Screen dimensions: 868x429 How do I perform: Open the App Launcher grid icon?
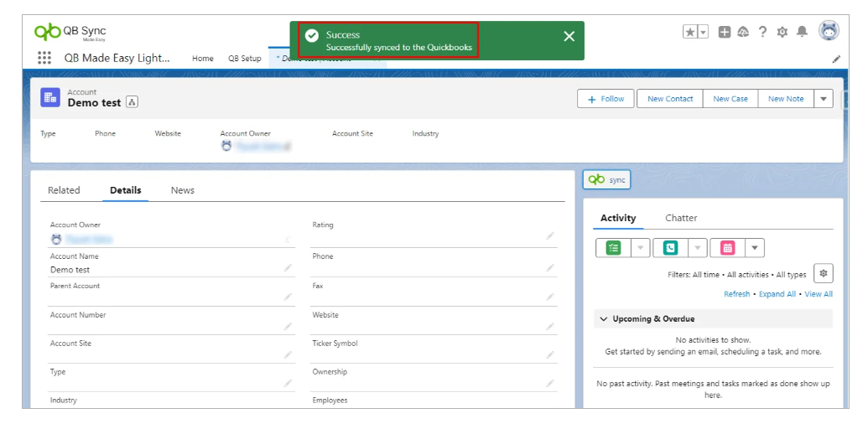pos(44,58)
